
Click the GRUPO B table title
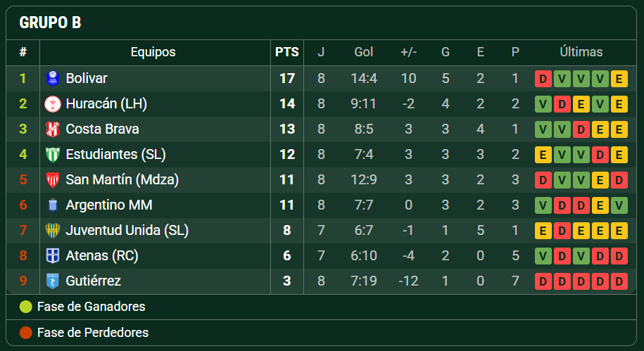click(x=50, y=23)
